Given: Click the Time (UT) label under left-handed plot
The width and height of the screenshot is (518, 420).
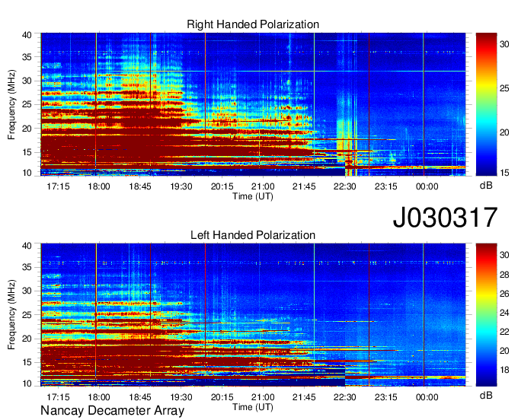Looking at the screenshot, I should (253, 407).
